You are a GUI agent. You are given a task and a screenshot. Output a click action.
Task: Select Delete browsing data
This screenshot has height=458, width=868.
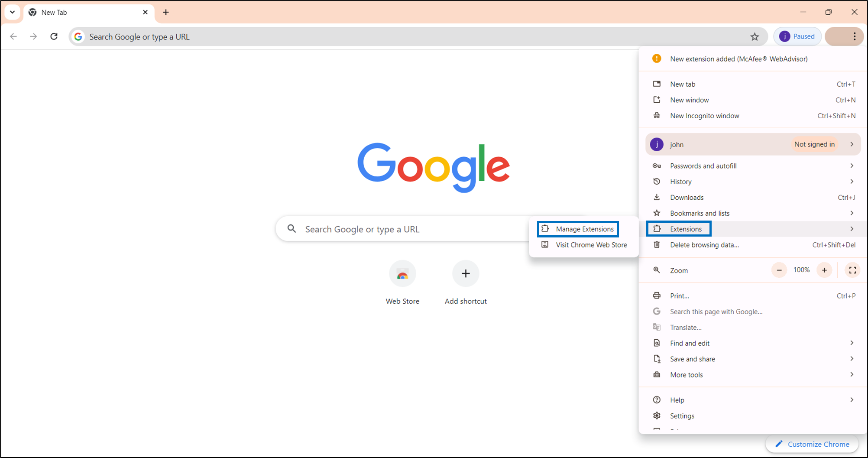[x=753, y=245]
